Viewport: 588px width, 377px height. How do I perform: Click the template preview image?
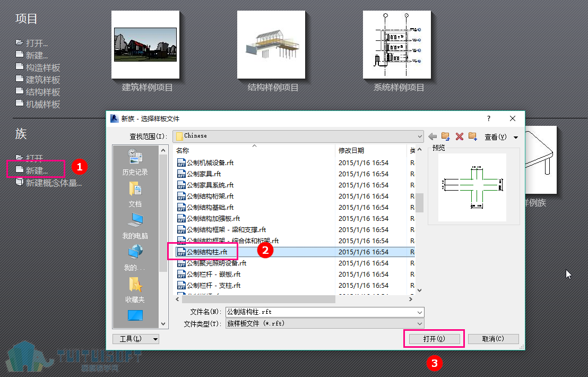pos(472,187)
